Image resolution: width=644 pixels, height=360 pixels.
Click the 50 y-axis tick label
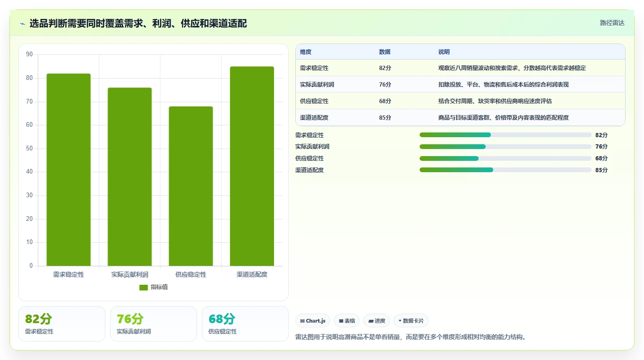pyautogui.click(x=29, y=149)
